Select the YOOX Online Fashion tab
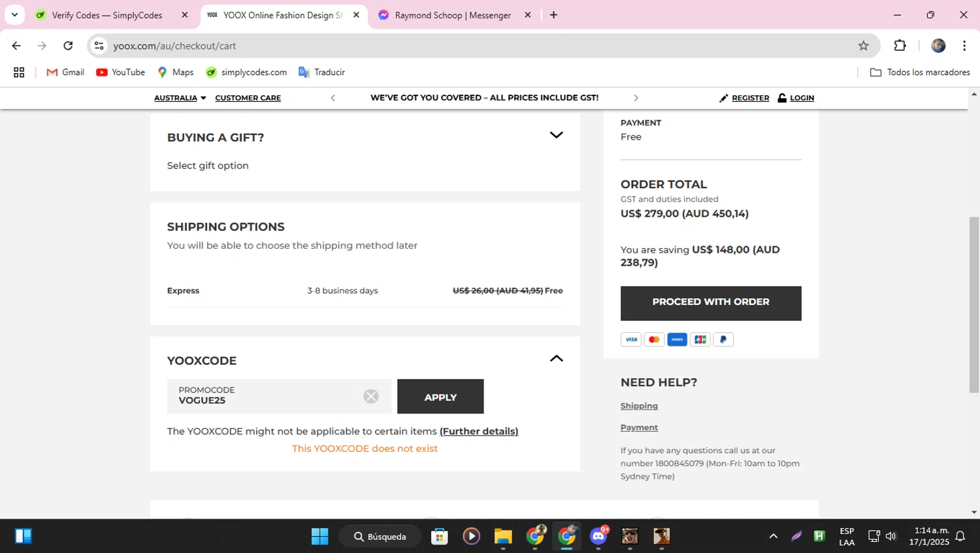Screen dimensions: 980x553 tap(283, 15)
